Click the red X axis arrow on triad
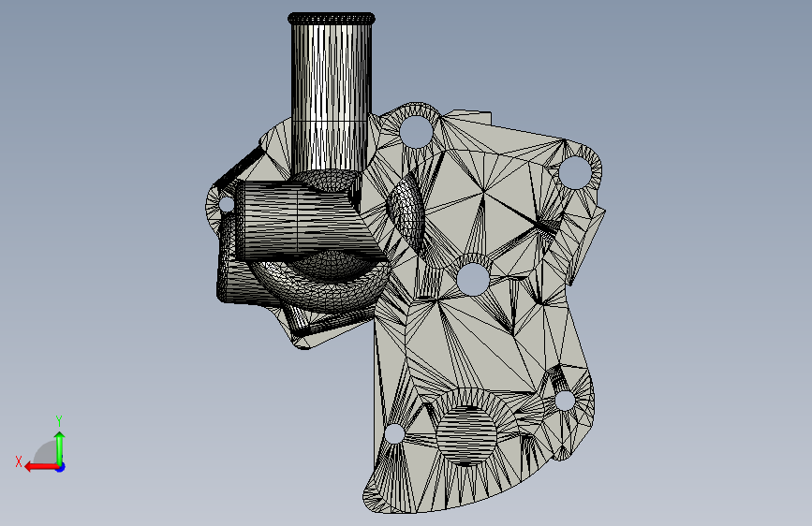Viewport: 812px width, 526px height. [40, 467]
